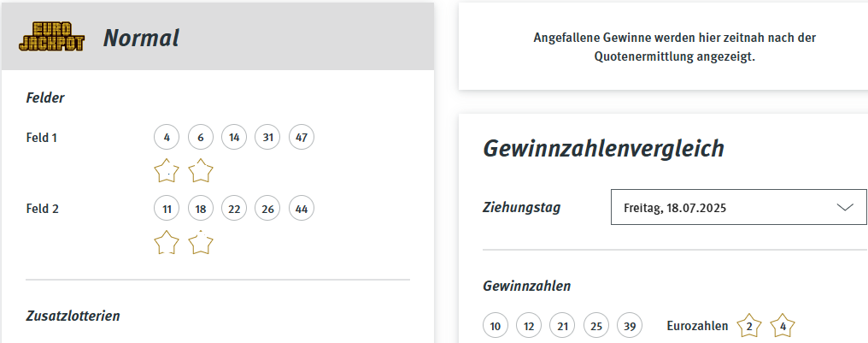
Task: Click number 22 in Feld 2
Action: (x=234, y=209)
